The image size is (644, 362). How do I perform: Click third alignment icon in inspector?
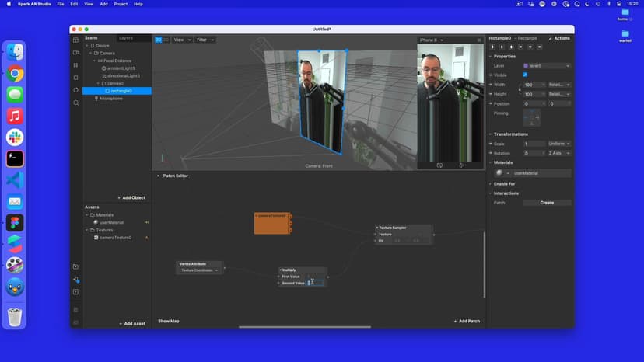pos(511,47)
